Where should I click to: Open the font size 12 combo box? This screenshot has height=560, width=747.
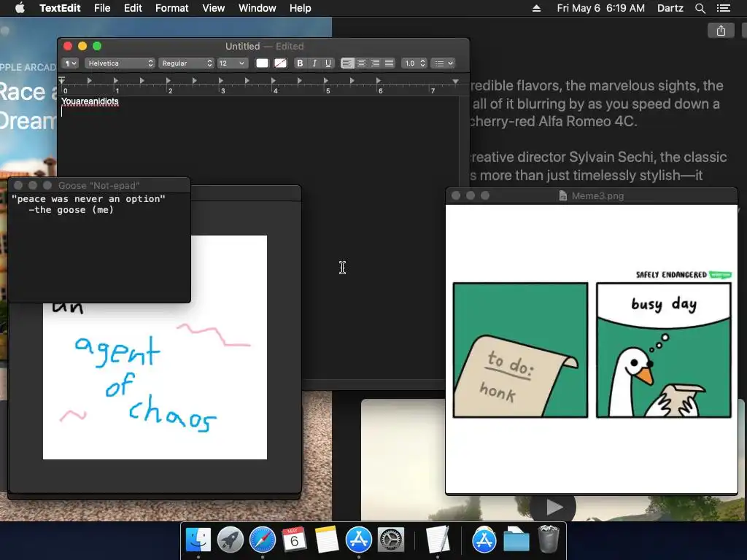coord(232,63)
